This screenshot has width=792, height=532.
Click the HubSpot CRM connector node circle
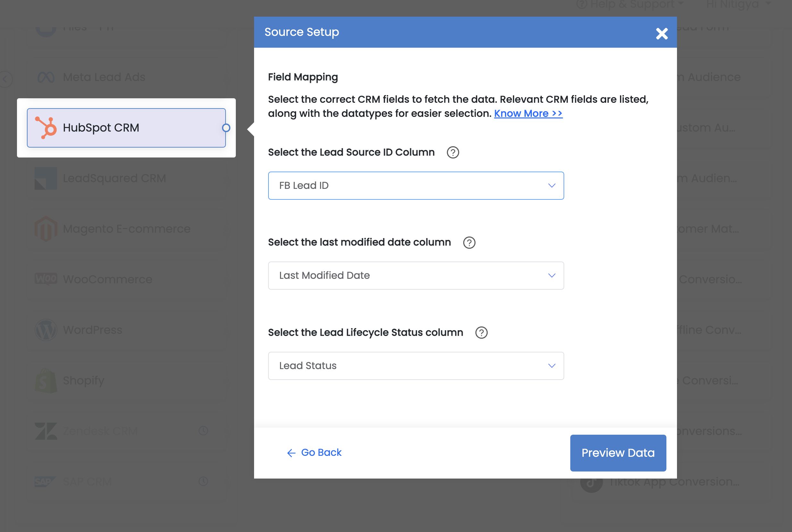(x=226, y=128)
